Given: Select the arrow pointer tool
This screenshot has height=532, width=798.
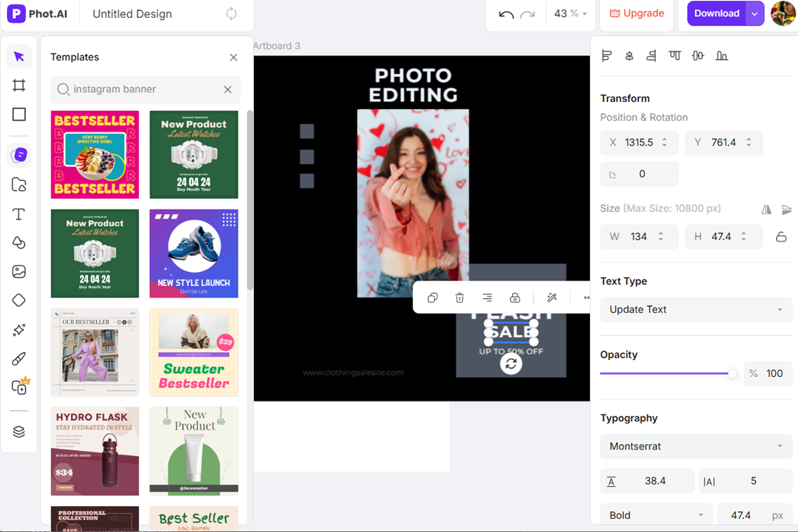Looking at the screenshot, I should (x=19, y=56).
